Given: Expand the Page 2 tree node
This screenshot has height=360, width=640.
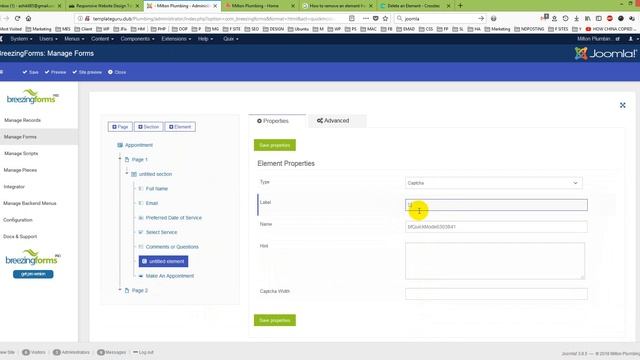Looking at the screenshot, I should 120,289.
